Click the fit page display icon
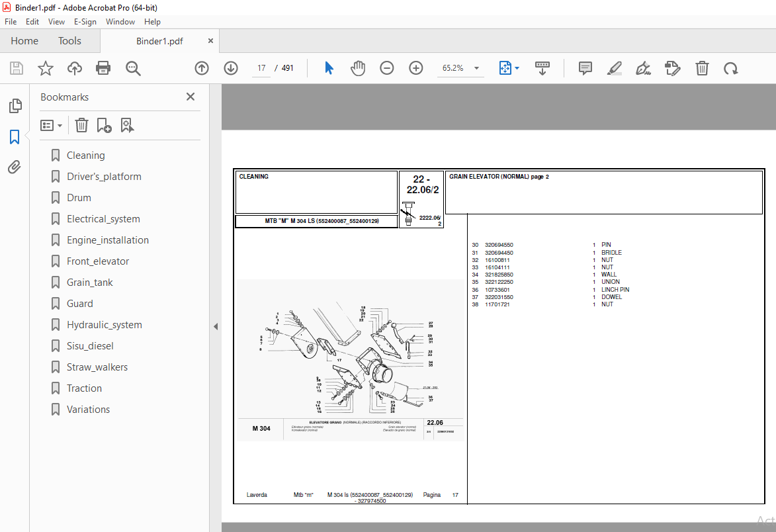This screenshot has height=532, width=776. [x=505, y=68]
